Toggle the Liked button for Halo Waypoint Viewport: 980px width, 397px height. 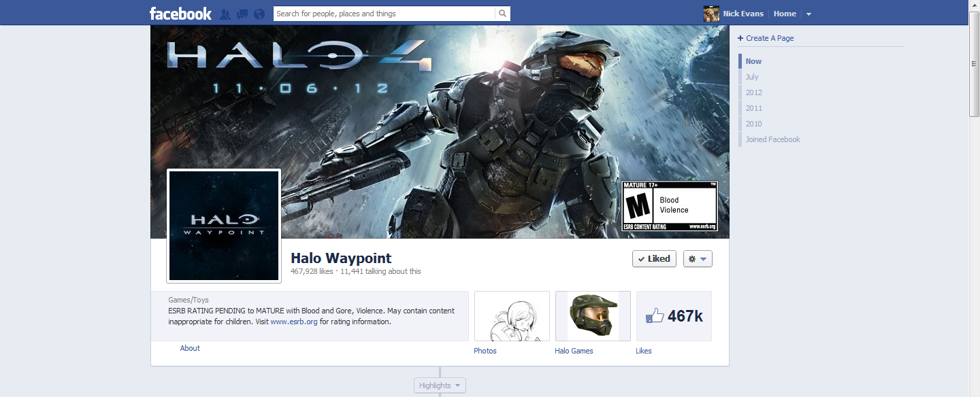(x=654, y=258)
